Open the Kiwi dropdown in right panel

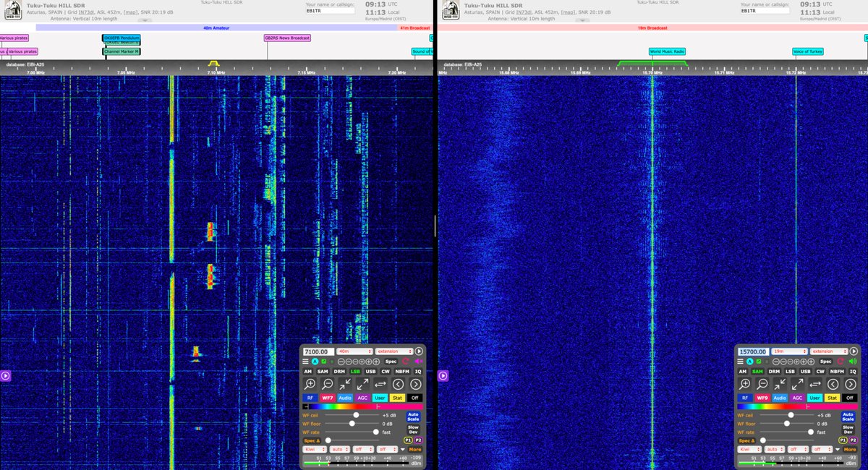tap(749, 450)
